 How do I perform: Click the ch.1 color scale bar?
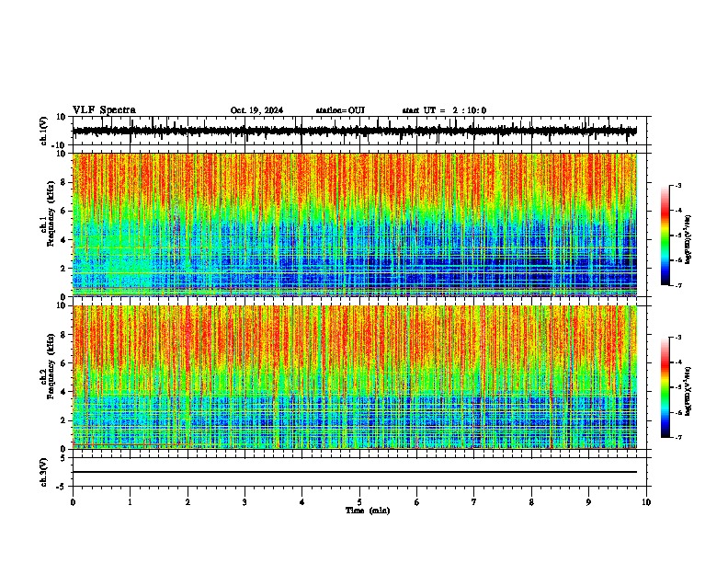[665, 236]
